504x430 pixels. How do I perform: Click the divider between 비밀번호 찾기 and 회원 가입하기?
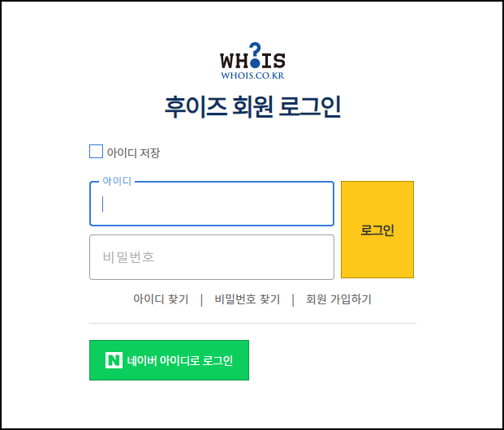293,299
